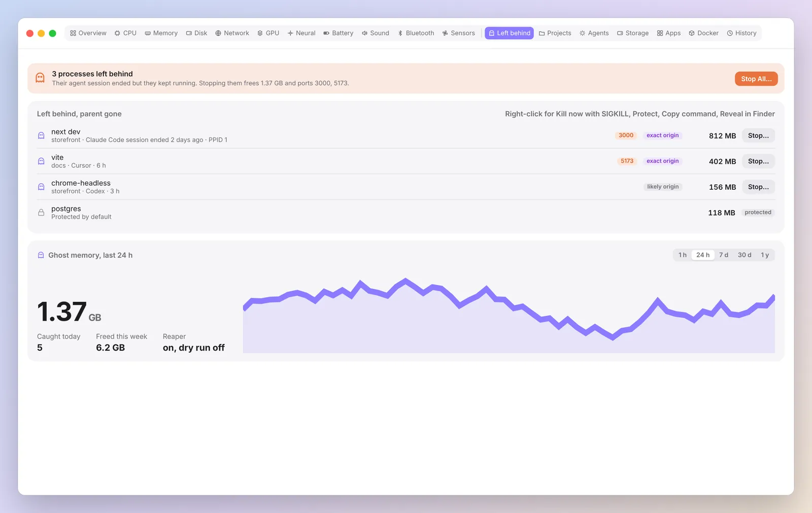View the History tab
The image size is (812, 513).
pos(742,33)
